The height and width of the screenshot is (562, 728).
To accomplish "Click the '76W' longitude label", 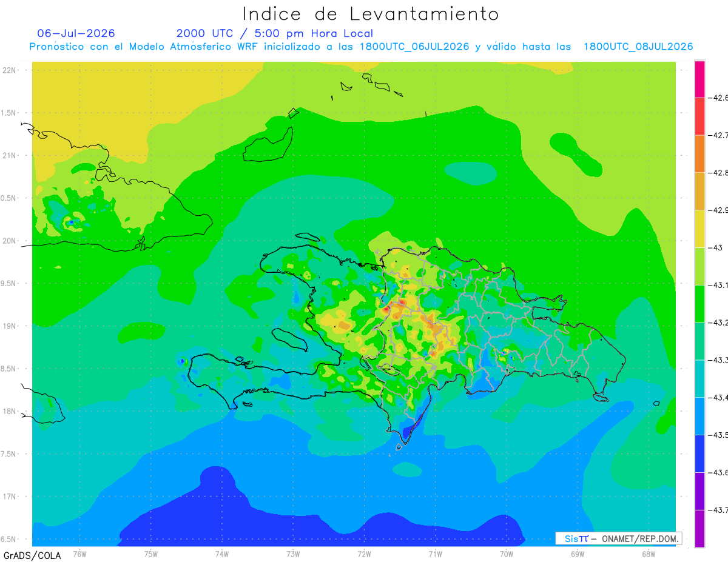I will click(x=79, y=554).
